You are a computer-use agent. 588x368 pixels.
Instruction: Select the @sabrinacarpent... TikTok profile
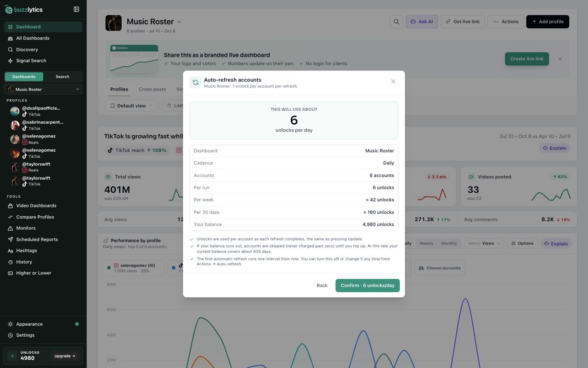coord(43,125)
